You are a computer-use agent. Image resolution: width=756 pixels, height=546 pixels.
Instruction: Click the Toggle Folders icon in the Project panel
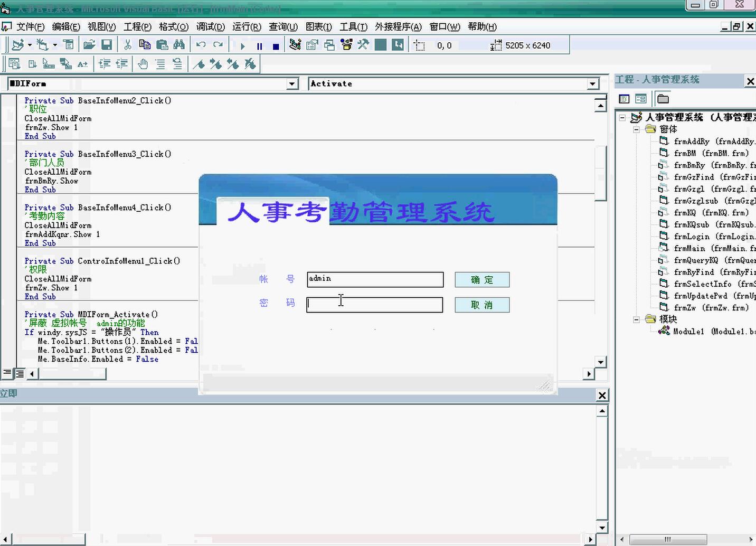point(663,99)
